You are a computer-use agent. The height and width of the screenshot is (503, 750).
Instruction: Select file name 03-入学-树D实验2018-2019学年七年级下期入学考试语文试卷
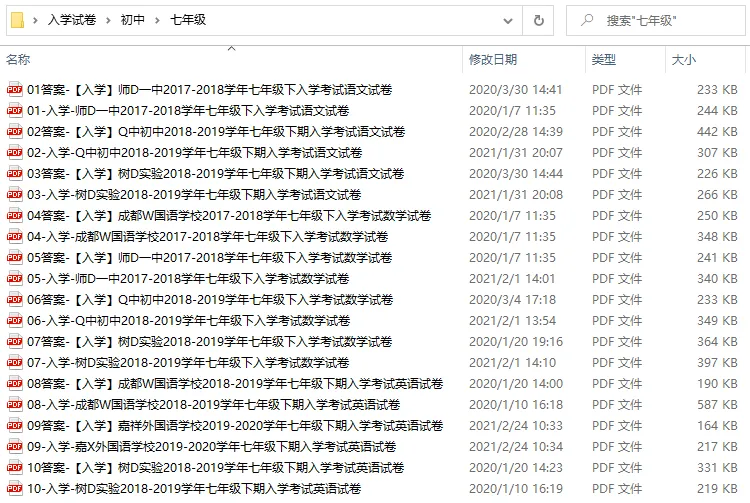click(x=194, y=195)
